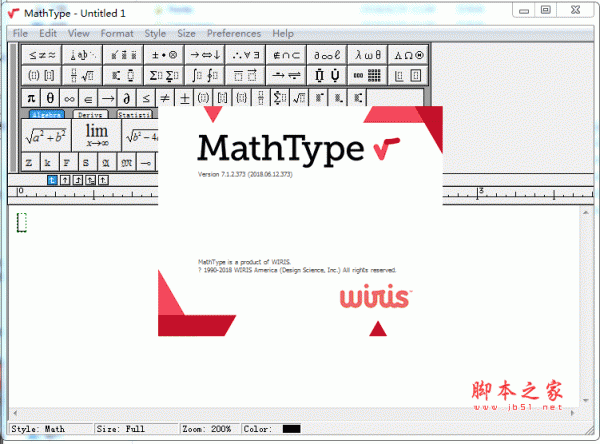Open the uppercase Greek letters palette (ΛΩΘ)
The height and width of the screenshot is (444, 600).
pyautogui.click(x=408, y=55)
